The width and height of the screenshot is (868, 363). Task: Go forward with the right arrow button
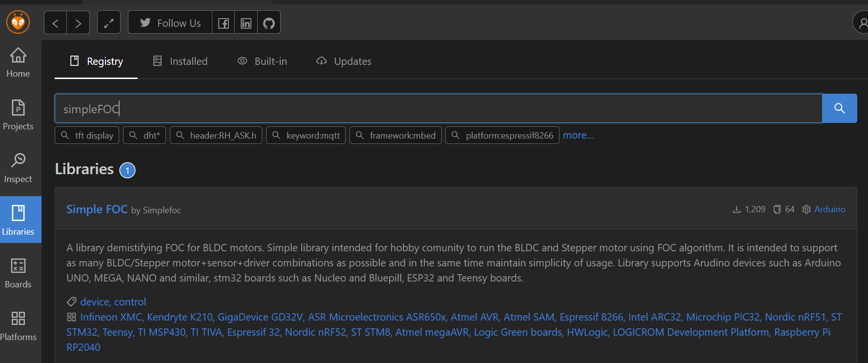(78, 23)
